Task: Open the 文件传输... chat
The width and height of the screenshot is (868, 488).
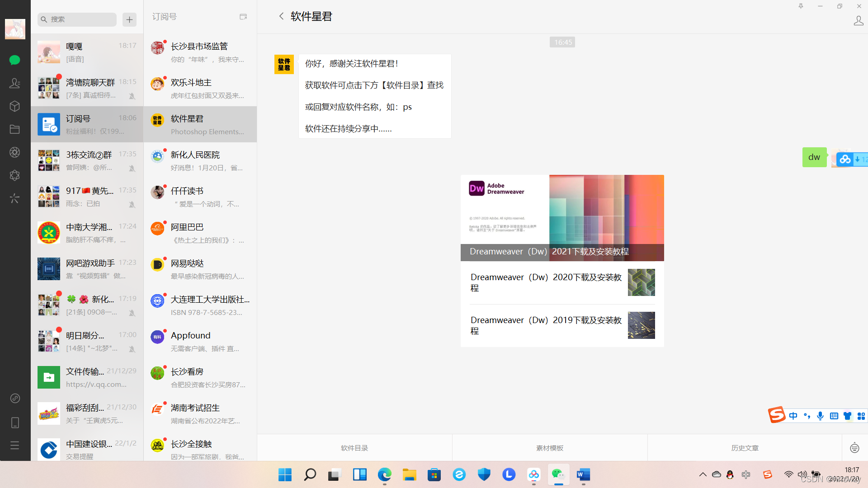Action: point(87,377)
